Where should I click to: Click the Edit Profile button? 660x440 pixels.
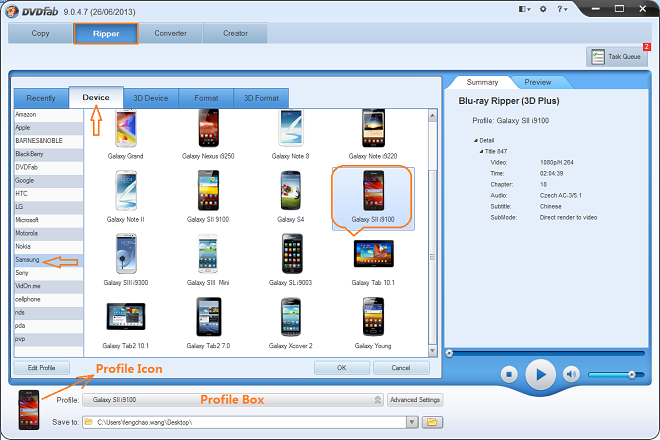[x=42, y=368]
